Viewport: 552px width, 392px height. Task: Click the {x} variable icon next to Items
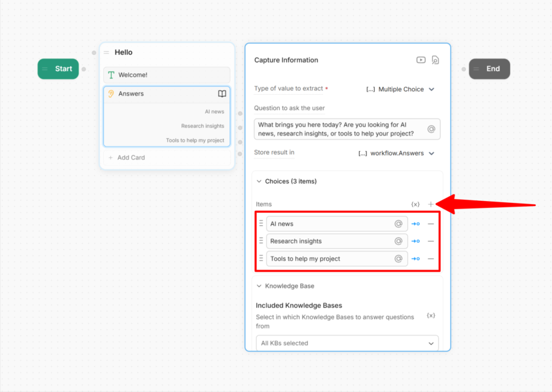[415, 204]
